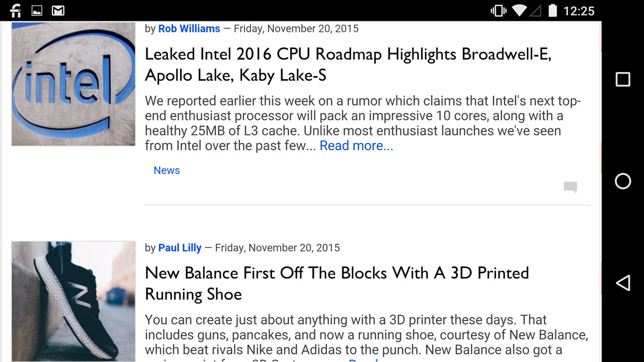Tap the comment bubble icon under Intel article

pos(570,187)
